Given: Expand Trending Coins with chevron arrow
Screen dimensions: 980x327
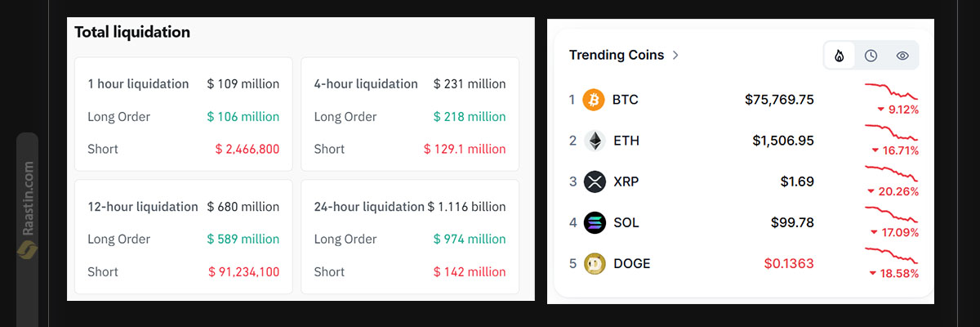Looking at the screenshot, I should pyautogui.click(x=675, y=56).
